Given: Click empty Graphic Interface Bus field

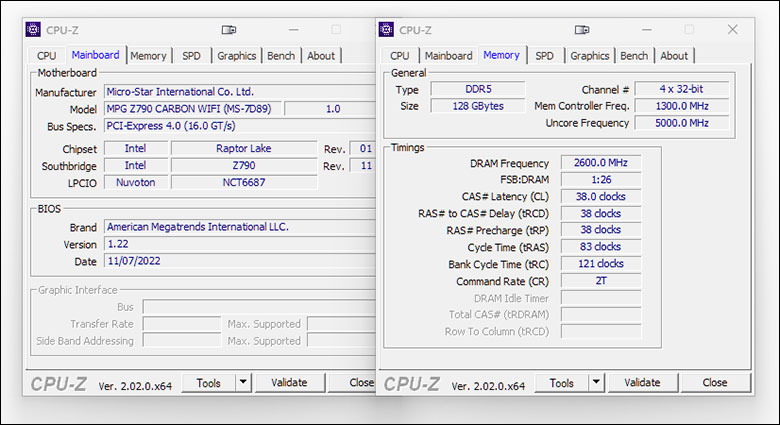Looking at the screenshot, I should (259, 307).
